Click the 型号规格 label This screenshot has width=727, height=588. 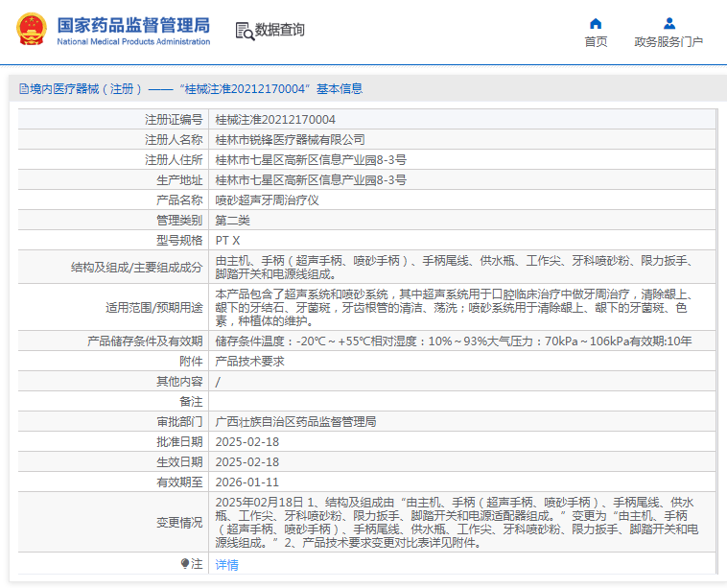tap(179, 241)
